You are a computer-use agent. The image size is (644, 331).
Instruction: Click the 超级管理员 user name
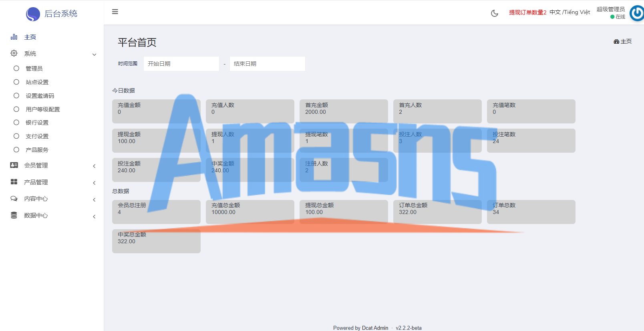click(611, 9)
